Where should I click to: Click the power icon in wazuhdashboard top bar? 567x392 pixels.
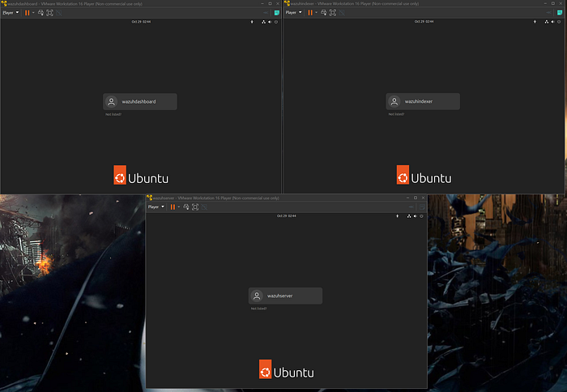[276, 22]
